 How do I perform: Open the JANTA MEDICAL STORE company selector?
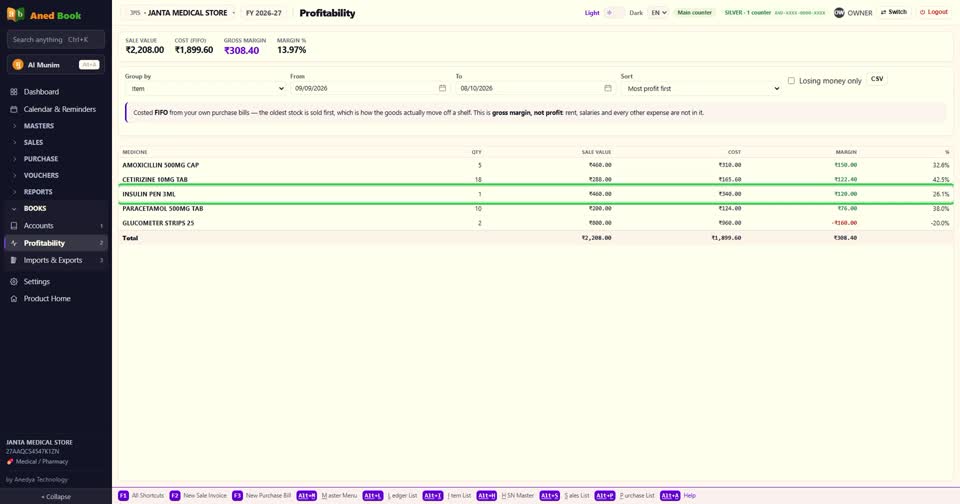point(182,12)
